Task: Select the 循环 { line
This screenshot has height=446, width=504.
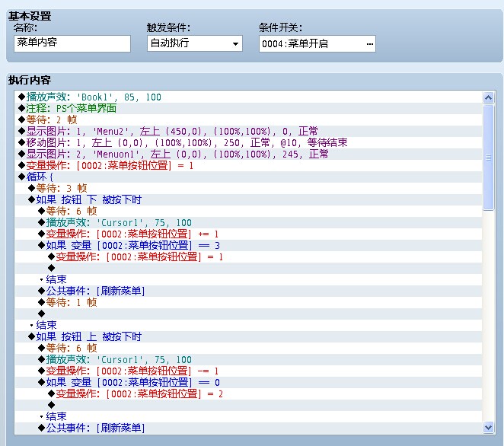Action: pos(248,177)
